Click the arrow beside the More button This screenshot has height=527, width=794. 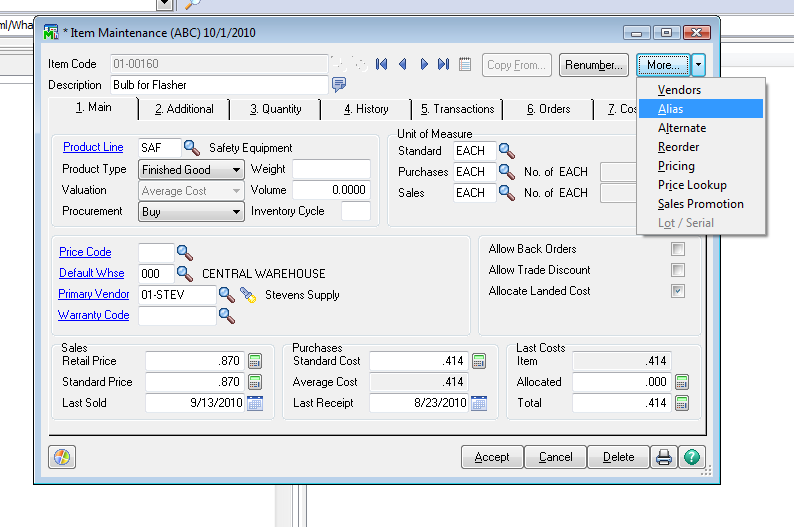click(699, 65)
